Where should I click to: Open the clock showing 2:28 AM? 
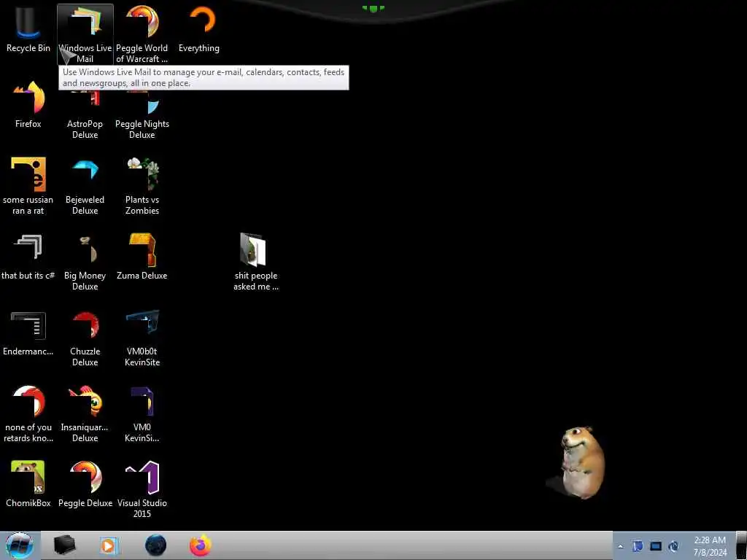tap(710, 546)
